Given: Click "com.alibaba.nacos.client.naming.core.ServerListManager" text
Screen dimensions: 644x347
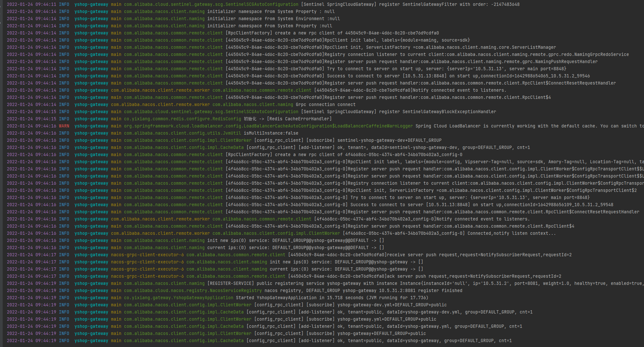Looking at the screenshot, I should click(x=486, y=47).
